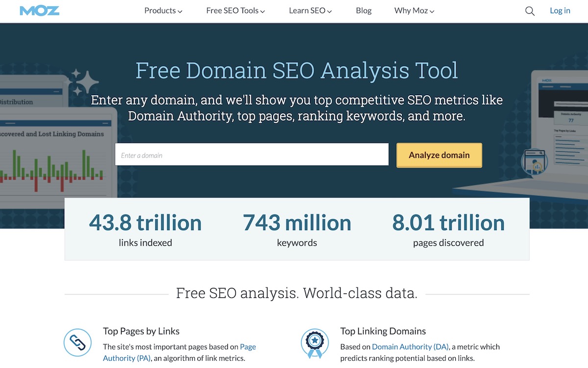Open the search magnifier icon
588x368 pixels.
pyautogui.click(x=530, y=11)
